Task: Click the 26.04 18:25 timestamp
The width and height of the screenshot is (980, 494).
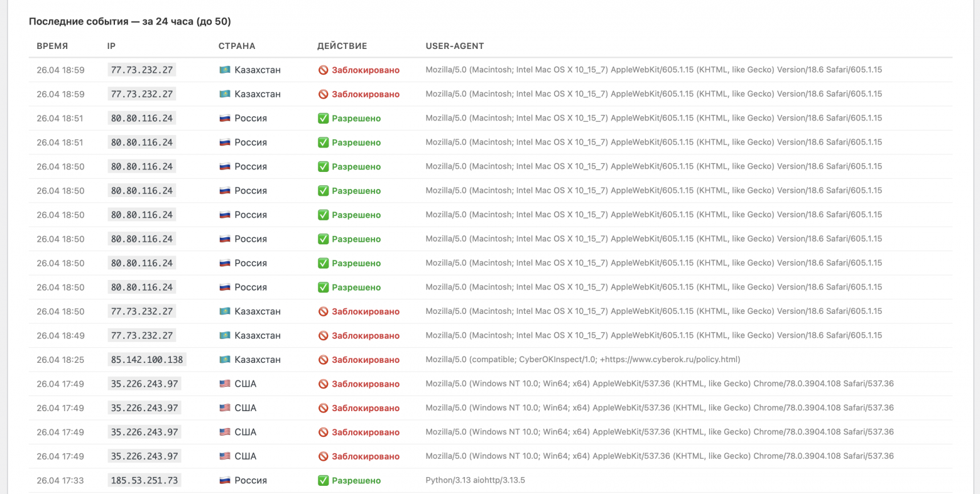Action: [x=60, y=360]
